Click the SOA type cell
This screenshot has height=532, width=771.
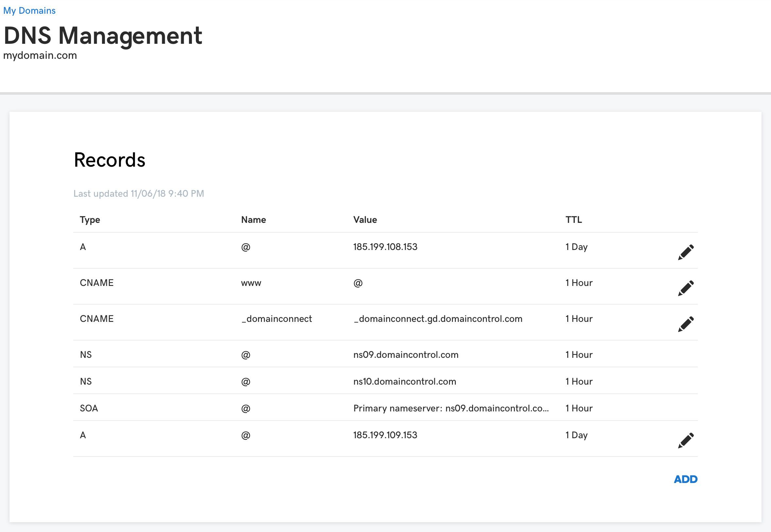click(89, 408)
